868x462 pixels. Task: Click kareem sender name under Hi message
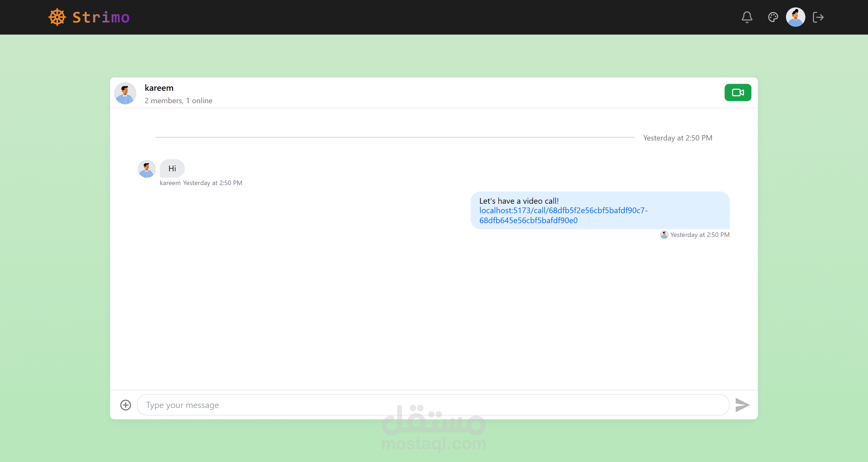(170, 183)
